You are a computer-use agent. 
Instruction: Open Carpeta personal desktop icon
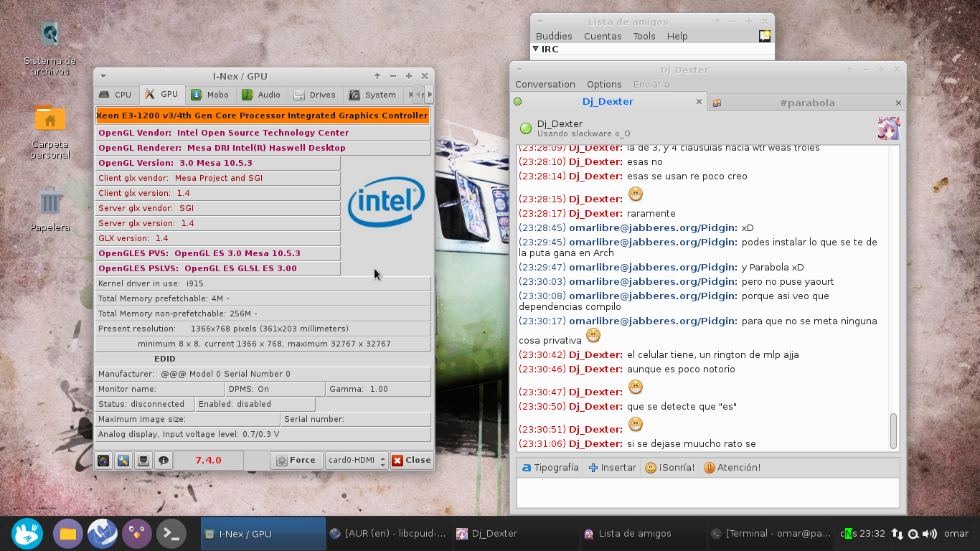click(50, 131)
